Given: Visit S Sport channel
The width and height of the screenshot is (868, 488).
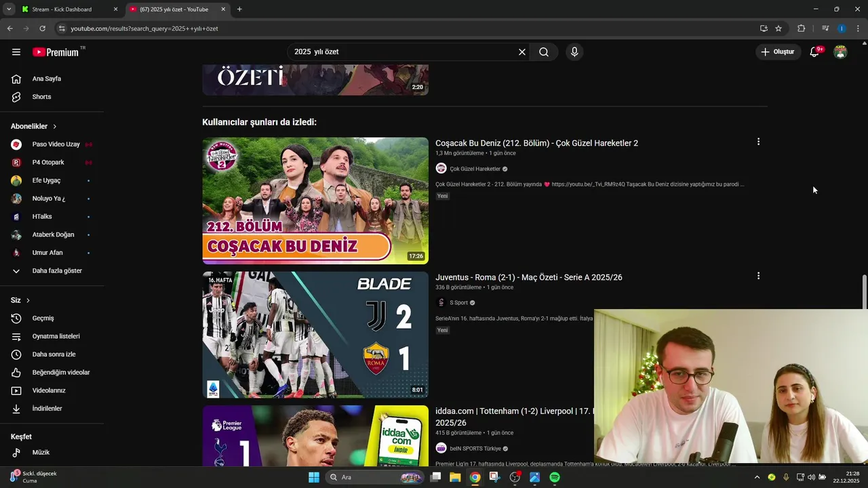Looking at the screenshot, I should [x=459, y=303].
